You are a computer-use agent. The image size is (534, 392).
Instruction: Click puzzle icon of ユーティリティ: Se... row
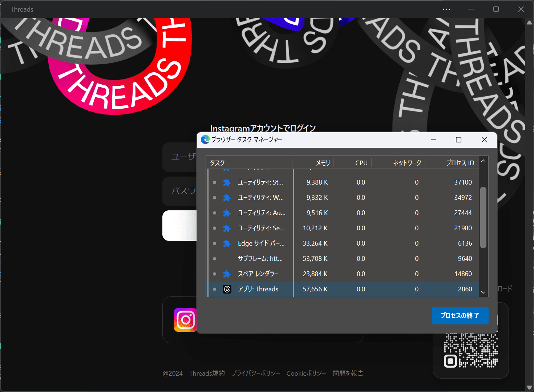tap(227, 228)
